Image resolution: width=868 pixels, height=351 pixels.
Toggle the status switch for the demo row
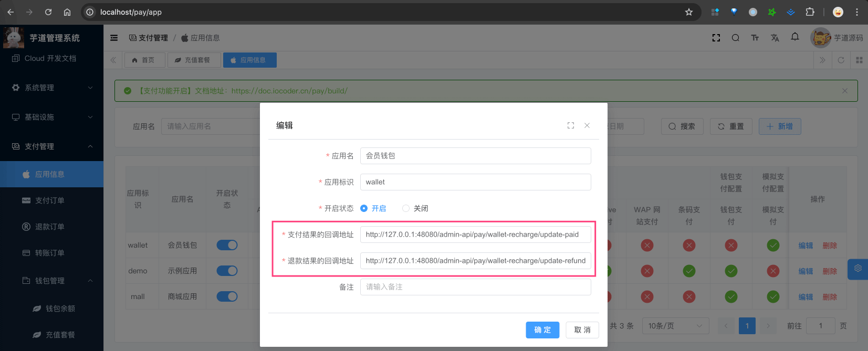(x=227, y=271)
